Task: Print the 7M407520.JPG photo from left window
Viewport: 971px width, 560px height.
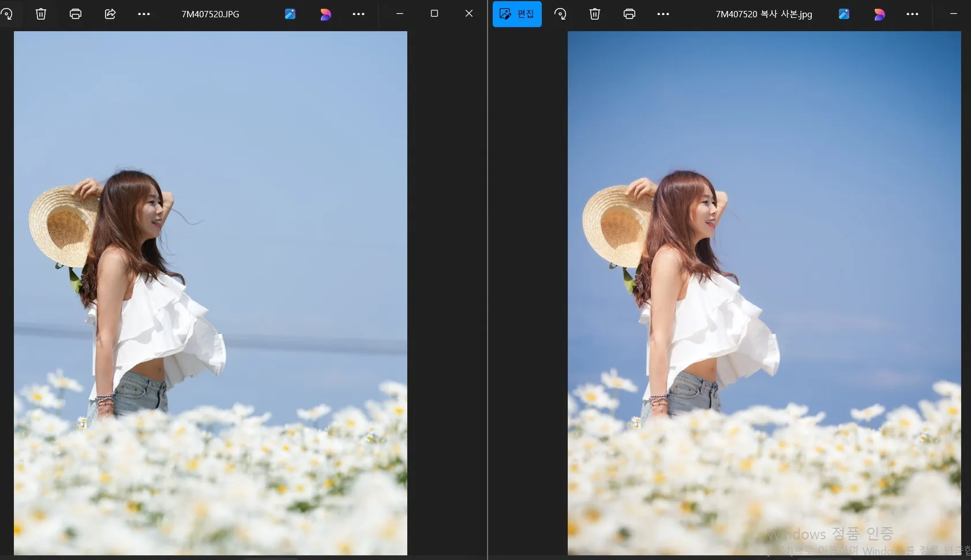Action: pos(76,14)
